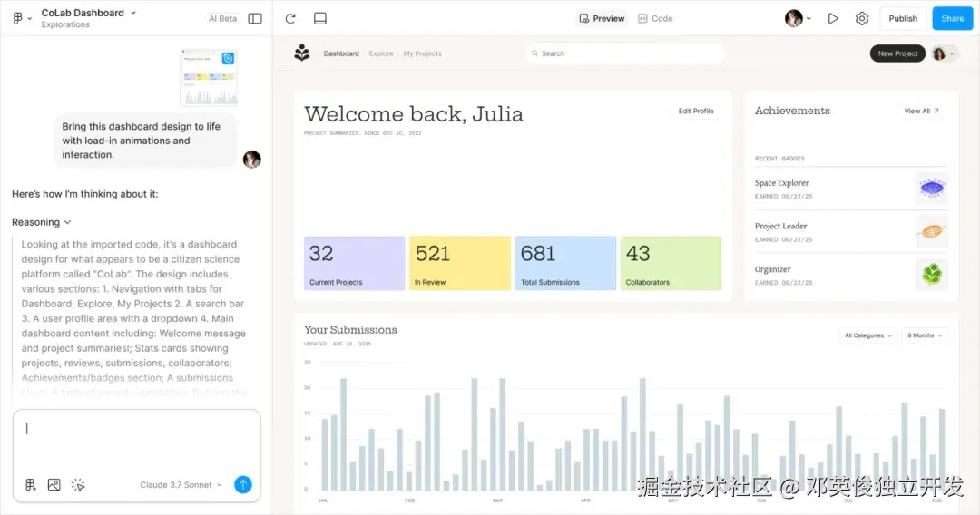Click the yellow In Review stats card

coord(460,263)
